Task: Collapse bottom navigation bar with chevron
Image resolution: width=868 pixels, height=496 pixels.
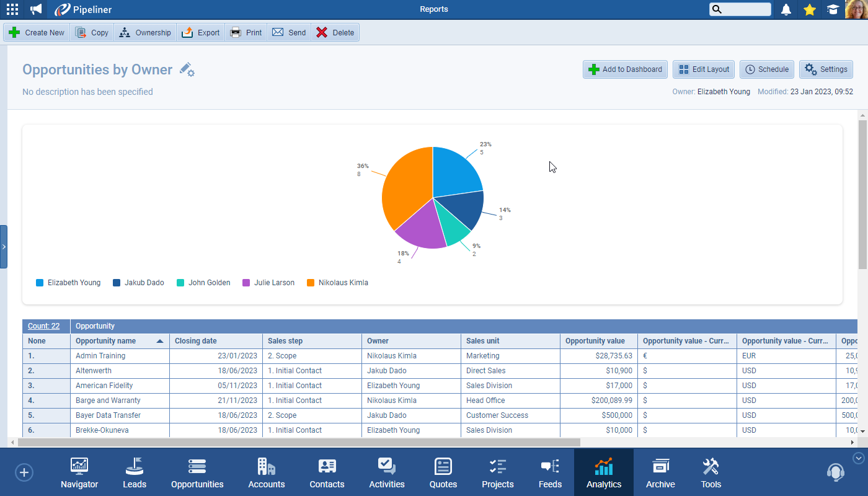Action: [x=859, y=458]
